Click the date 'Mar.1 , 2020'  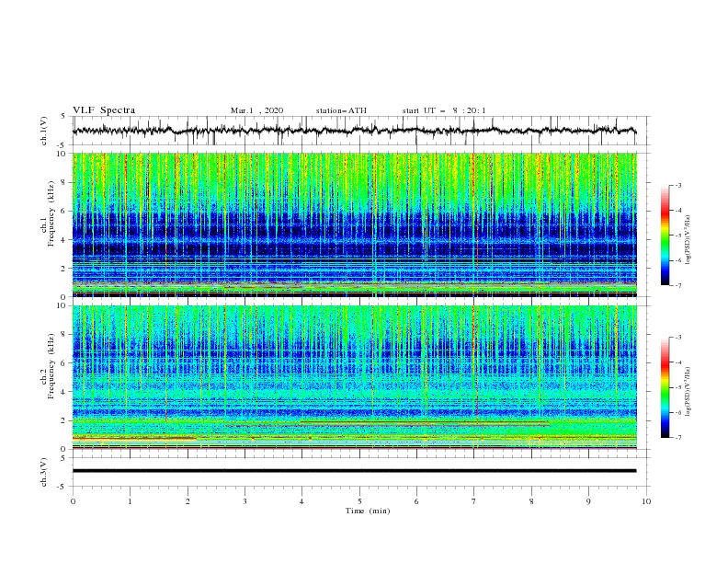(x=256, y=110)
